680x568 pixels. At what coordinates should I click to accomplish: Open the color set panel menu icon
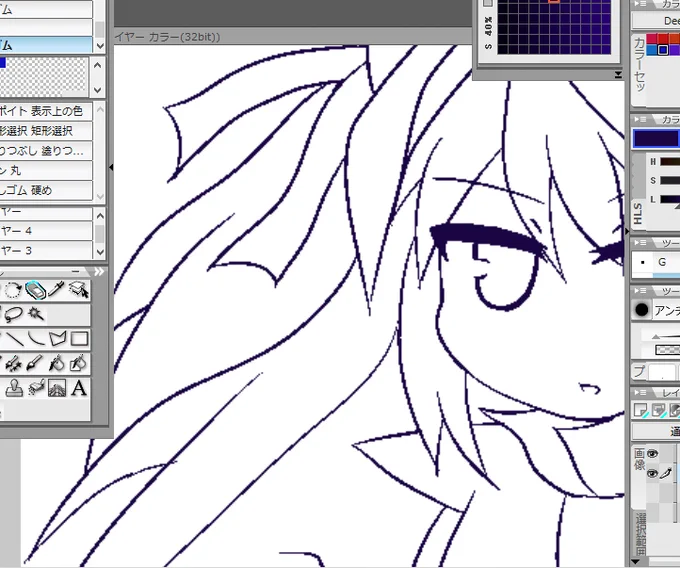coord(640,4)
